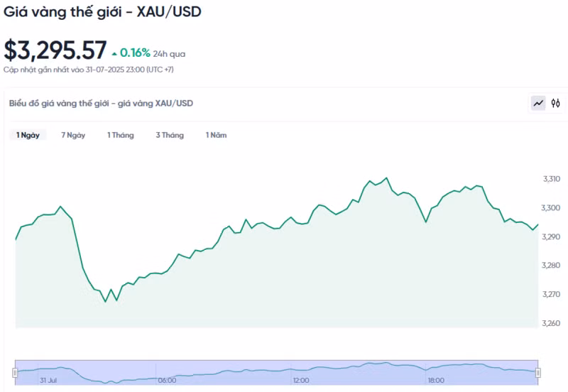Image resolution: width=568 pixels, height=392 pixels.
Task: Click the 'Giá vàng thế giới - XAU/USD' heading
Action: 102,12
